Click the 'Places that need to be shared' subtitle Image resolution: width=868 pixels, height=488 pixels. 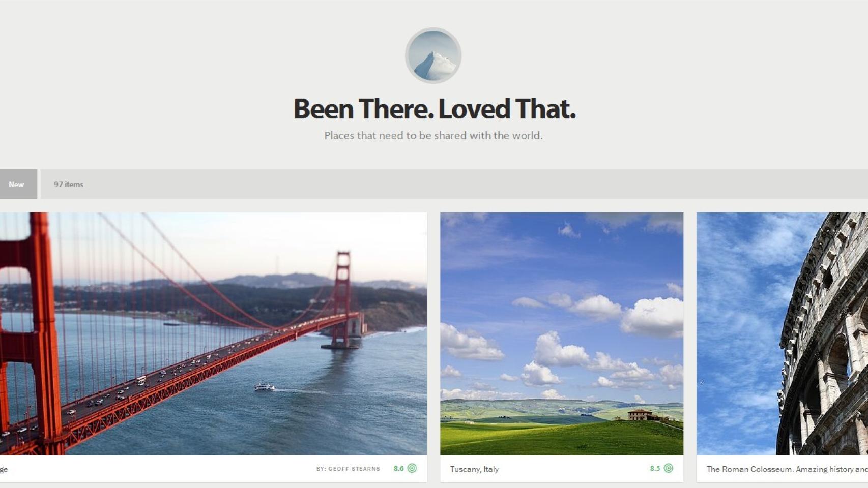coord(433,136)
